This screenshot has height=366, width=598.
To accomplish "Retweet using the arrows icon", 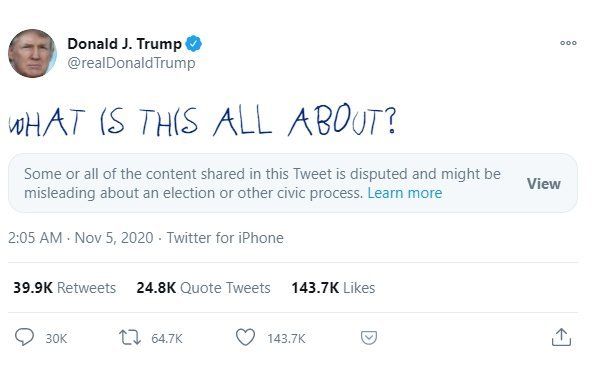I will tap(130, 338).
